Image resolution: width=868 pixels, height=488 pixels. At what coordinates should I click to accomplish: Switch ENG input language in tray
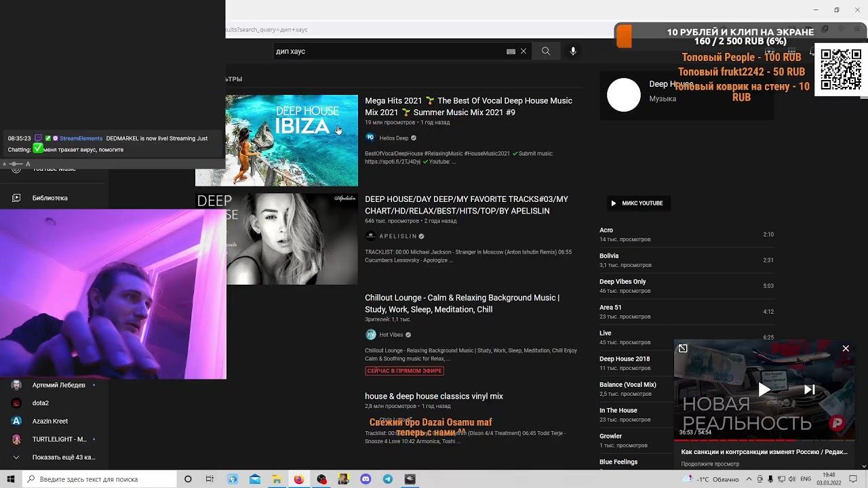806,479
